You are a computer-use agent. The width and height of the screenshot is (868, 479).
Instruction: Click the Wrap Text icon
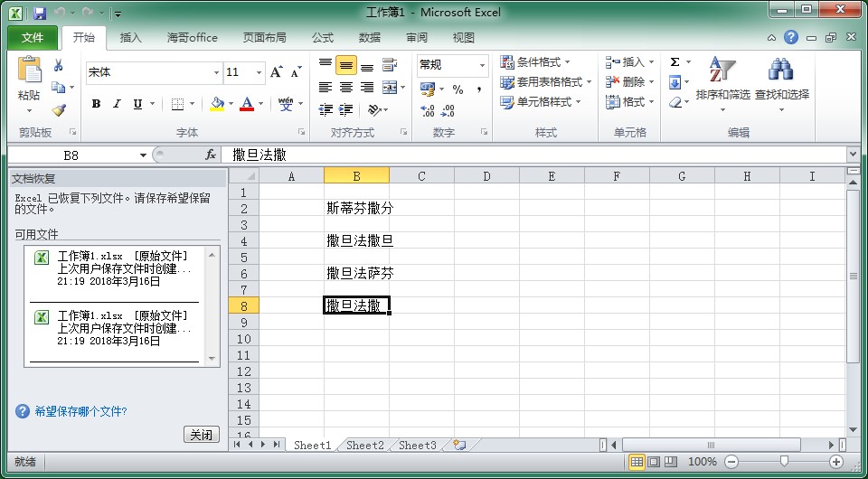point(390,65)
